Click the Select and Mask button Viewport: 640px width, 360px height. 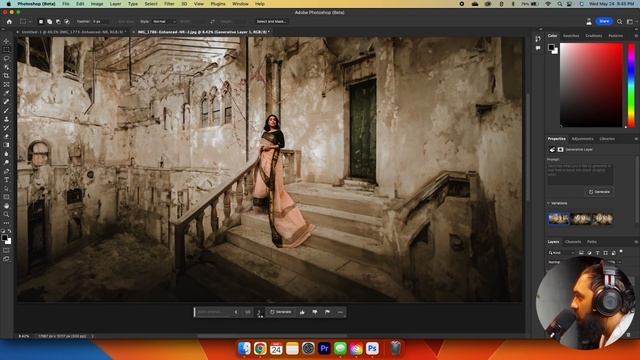[271, 21]
